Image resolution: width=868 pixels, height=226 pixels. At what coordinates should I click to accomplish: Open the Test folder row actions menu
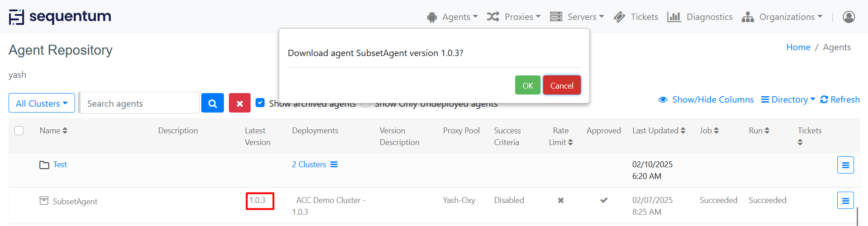click(x=845, y=165)
